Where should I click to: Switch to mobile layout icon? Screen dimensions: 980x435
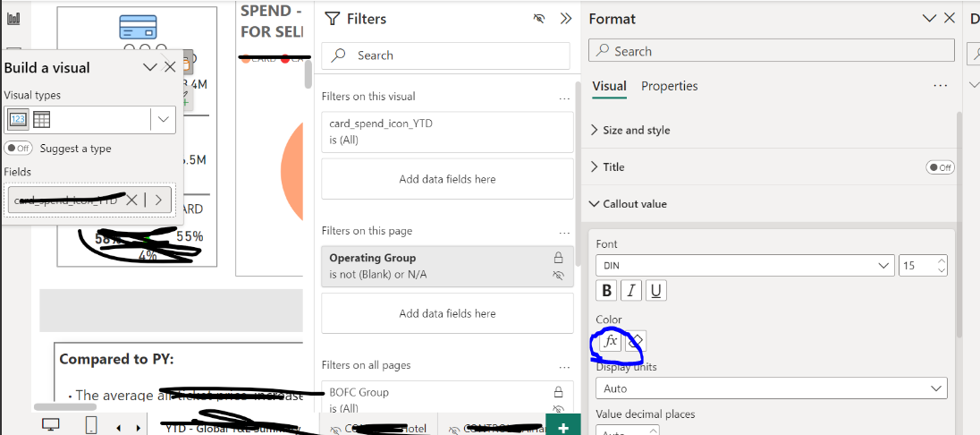pos(90,424)
